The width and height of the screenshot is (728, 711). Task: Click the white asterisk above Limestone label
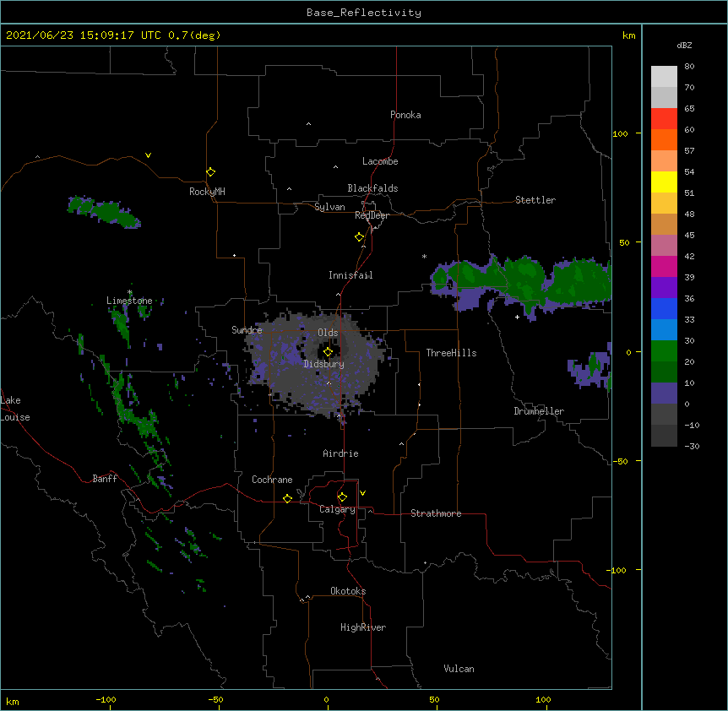click(129, 292)
